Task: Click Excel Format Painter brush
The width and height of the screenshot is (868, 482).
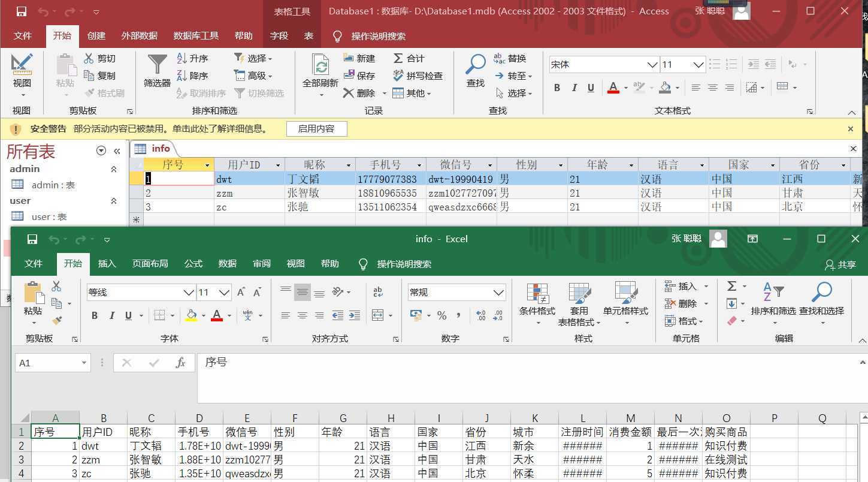Action: [57, 321]
